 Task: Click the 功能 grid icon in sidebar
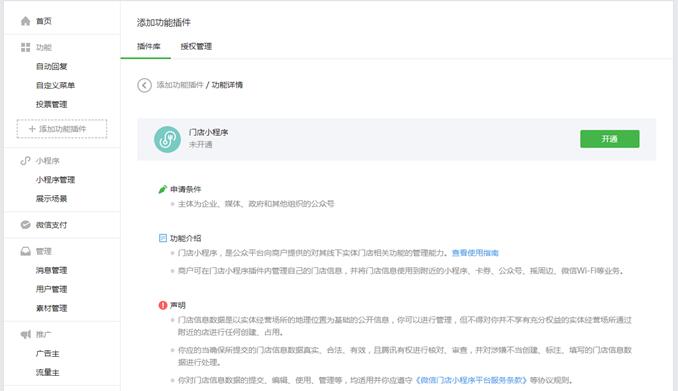click(x=26, y=47)
